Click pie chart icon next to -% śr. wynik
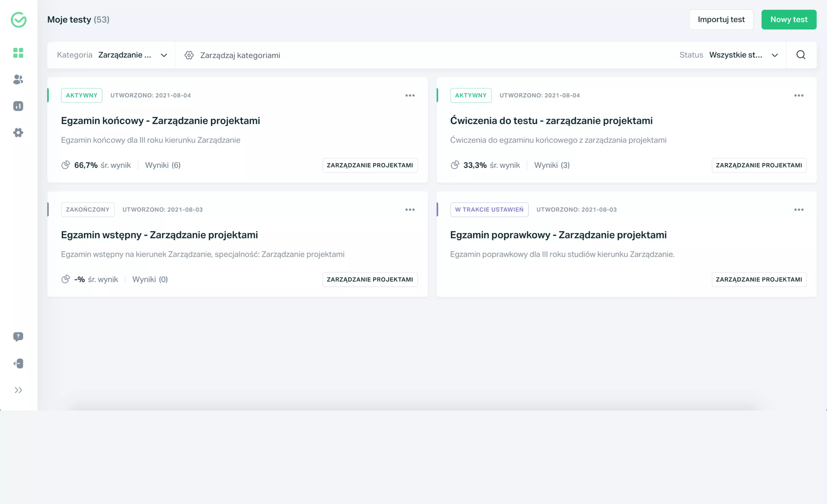827x504 pixels. pyautogui.click(x=65, y=279)
